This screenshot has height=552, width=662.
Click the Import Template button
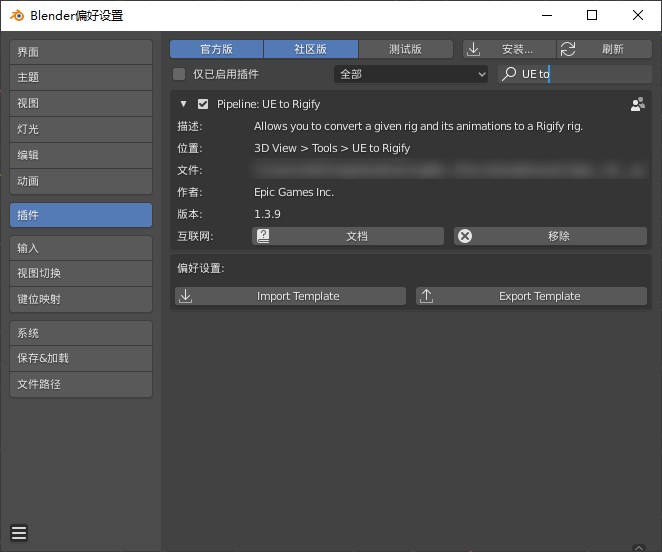(290, 296)
